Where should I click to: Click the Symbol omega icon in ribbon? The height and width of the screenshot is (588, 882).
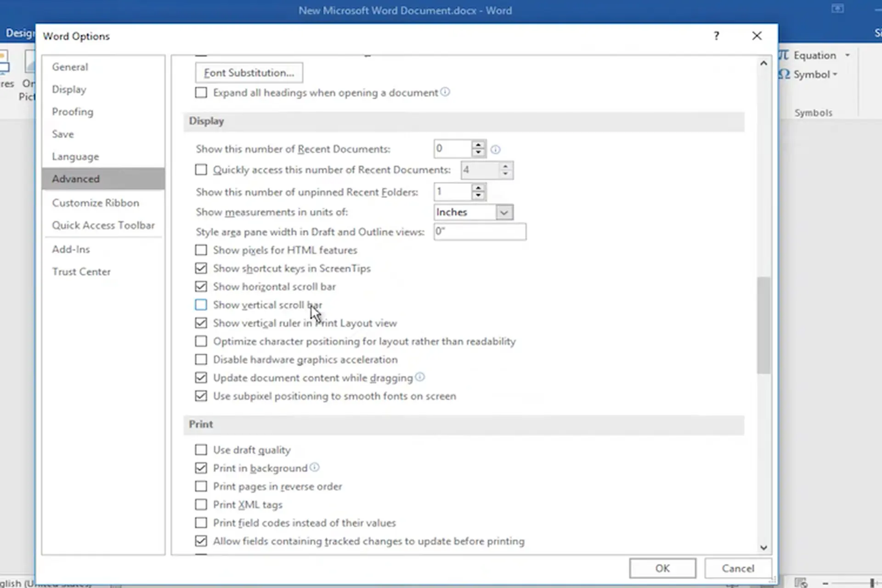tap(784, 74)
